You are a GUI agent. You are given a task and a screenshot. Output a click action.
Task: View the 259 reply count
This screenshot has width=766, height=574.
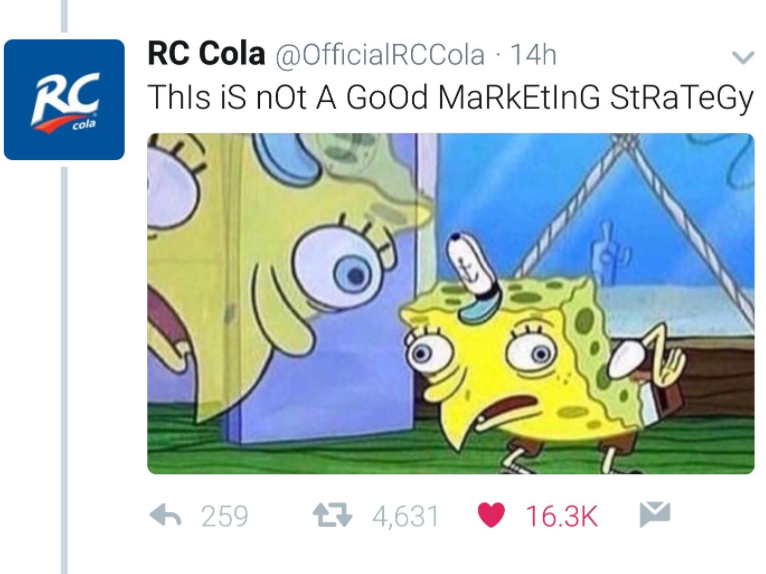[225, 516]
